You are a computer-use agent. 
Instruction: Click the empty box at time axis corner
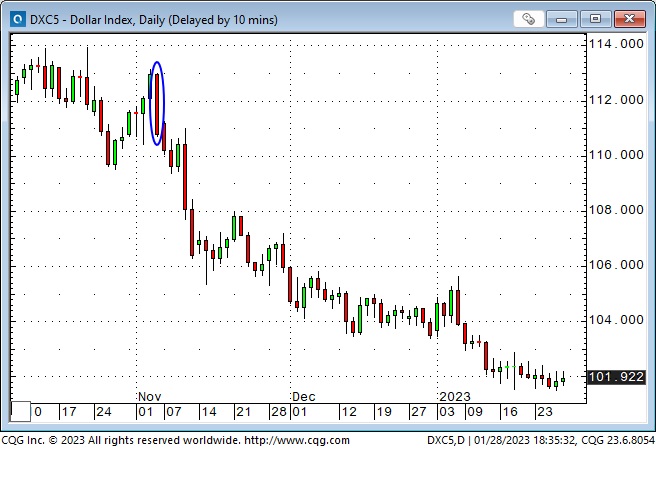click(20, 412)
